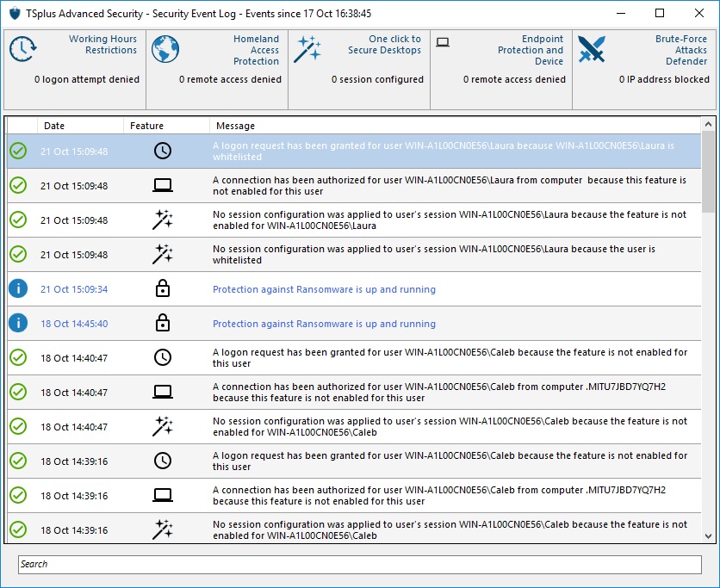Select the '18 Oct 14:45:40' date cell
The height and width of the screenshot is (588, 720).
pos(74,324)
